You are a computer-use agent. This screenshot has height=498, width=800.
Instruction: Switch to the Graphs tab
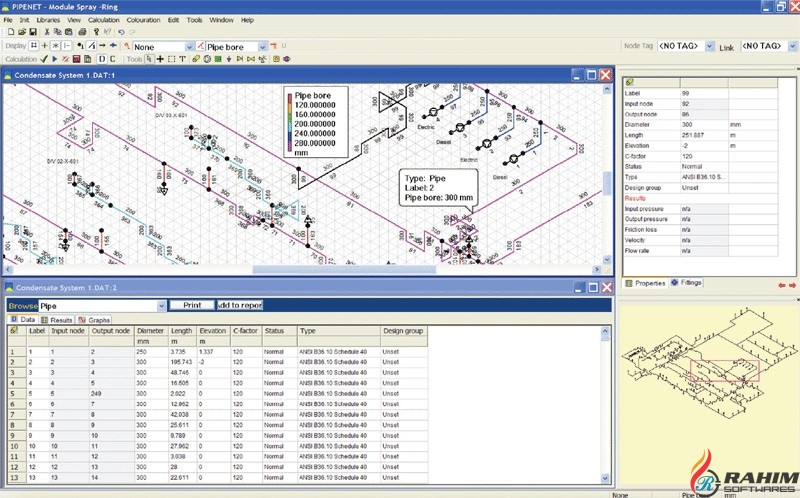click(94, 319)
